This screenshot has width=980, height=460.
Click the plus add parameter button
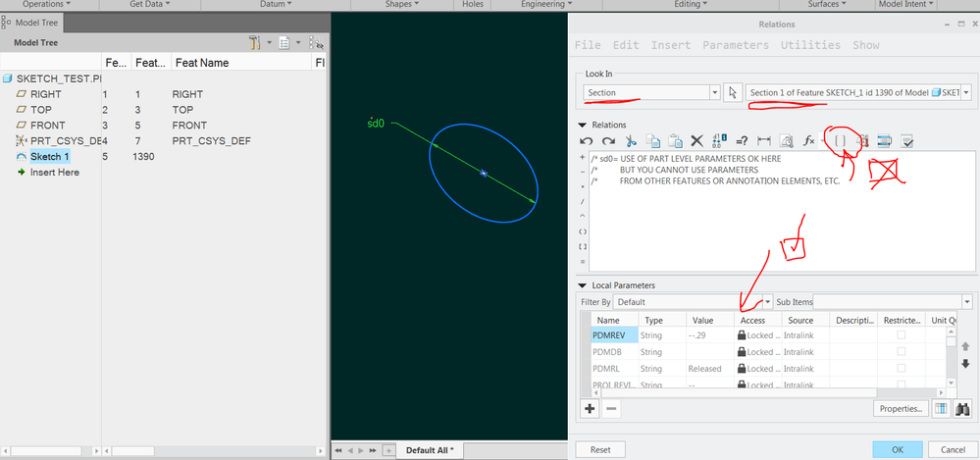(590, 409)
